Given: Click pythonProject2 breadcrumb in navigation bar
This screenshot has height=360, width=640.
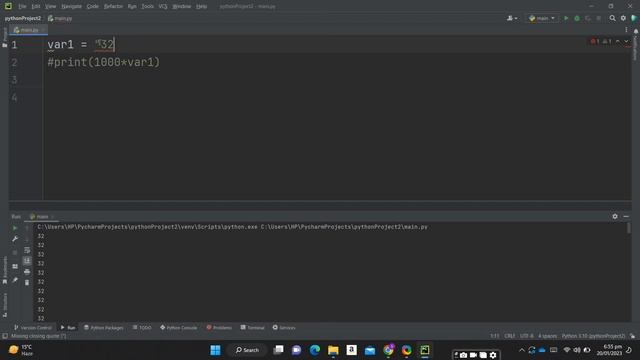Looking at the screenshot, I should [23, 18].
